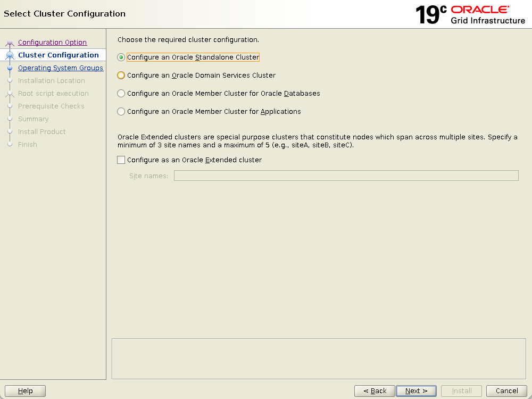Choose Oracle Member Cluster for Oracle Databases
Image resolution: width=532 pixels, height=399 pixels.
point(121,94)
